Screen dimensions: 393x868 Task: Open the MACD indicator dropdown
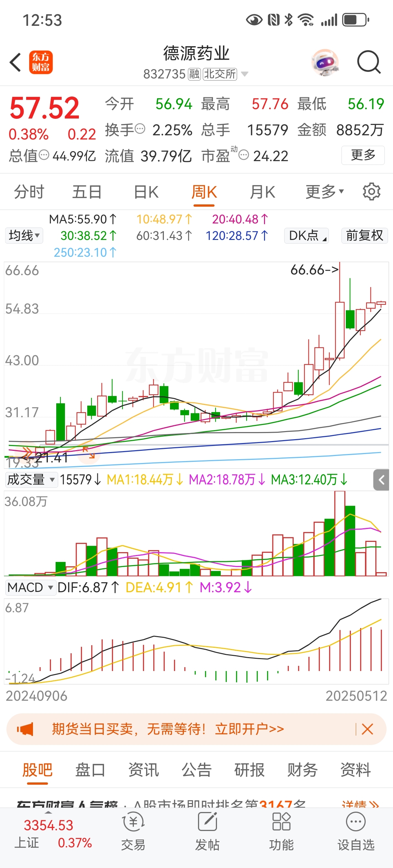(30, 587)
